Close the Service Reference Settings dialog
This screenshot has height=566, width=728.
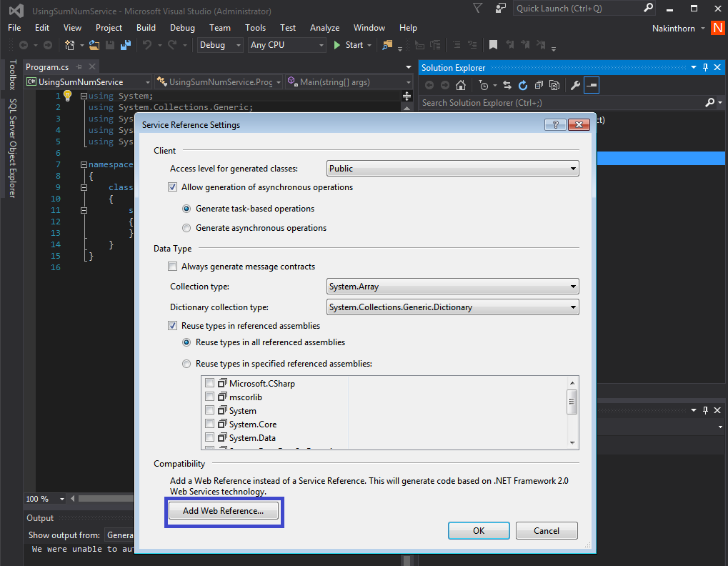pos(579,124)
